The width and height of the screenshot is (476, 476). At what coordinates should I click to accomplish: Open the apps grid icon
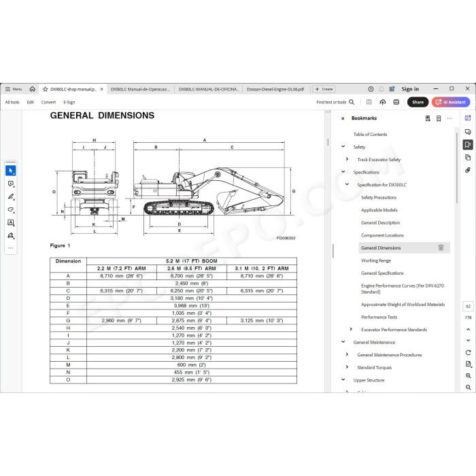point(392,89)
